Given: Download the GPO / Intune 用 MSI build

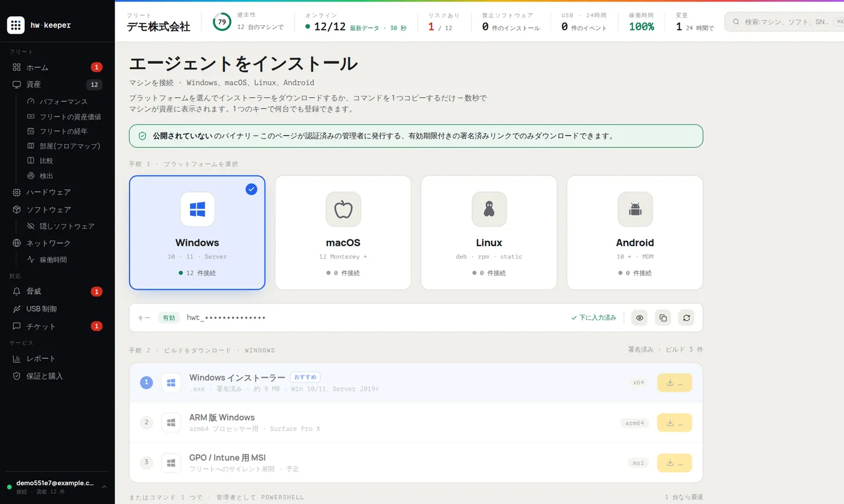Looking at the screenshot, I should [675, 463].
